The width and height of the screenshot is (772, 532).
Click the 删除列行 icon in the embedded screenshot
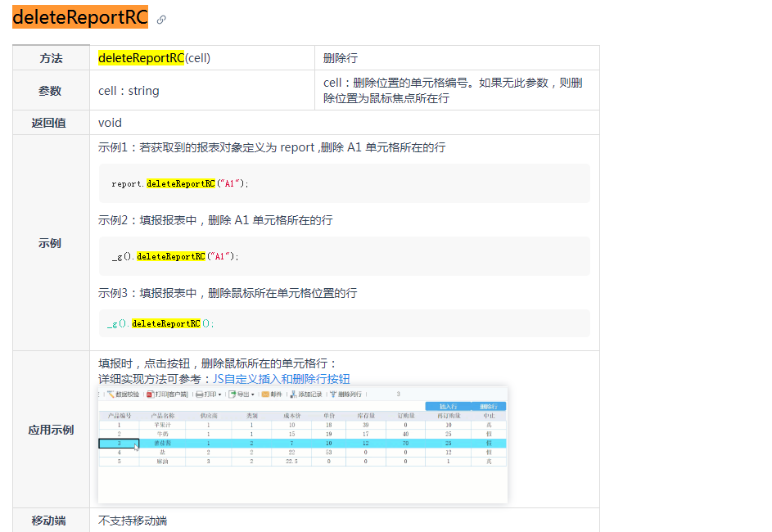(333, 394)
